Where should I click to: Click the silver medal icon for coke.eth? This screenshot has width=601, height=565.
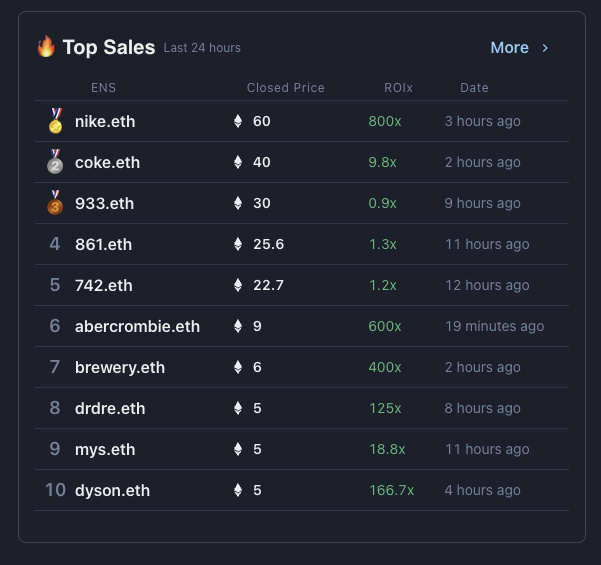coord(55,162)
